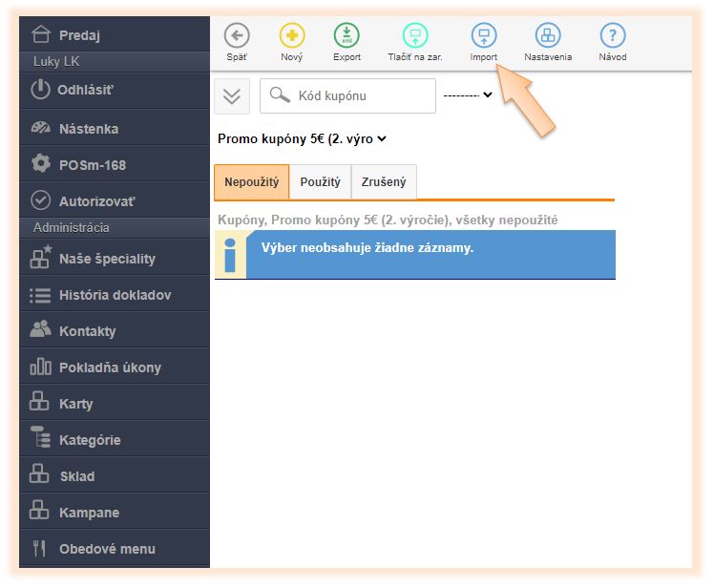Screen dimensions: 714x588
Task: Click the Odhlásiť power icon
Action: point(40,90)
